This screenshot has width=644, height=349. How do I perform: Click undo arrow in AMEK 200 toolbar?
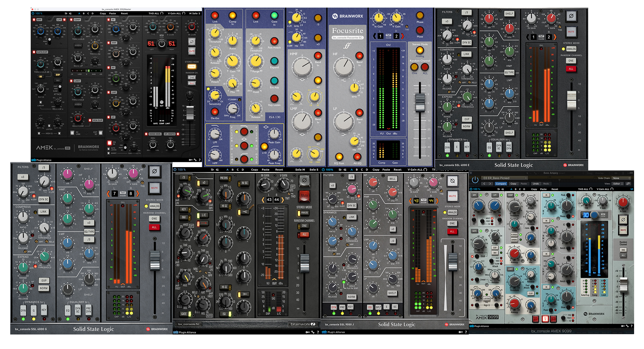point(66,14)
